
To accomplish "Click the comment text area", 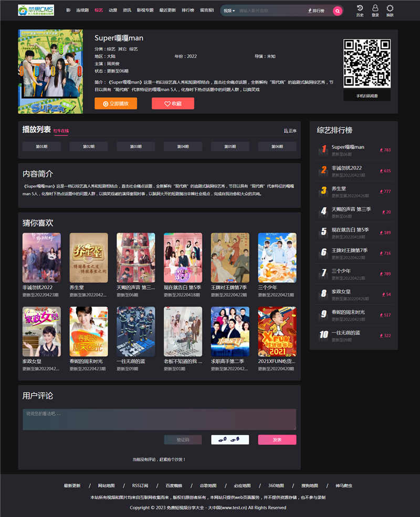I will [159, 419].
